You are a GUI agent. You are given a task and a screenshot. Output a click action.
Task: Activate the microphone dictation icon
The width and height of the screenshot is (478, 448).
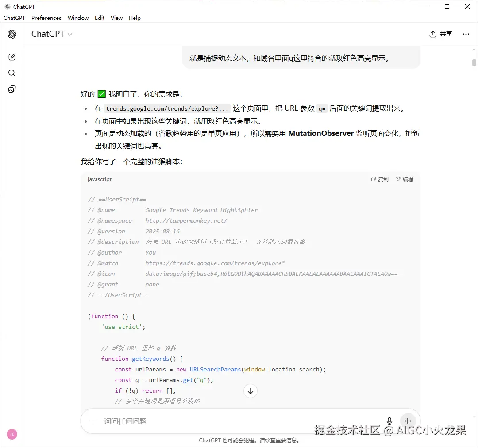click(x=389, y=421)
